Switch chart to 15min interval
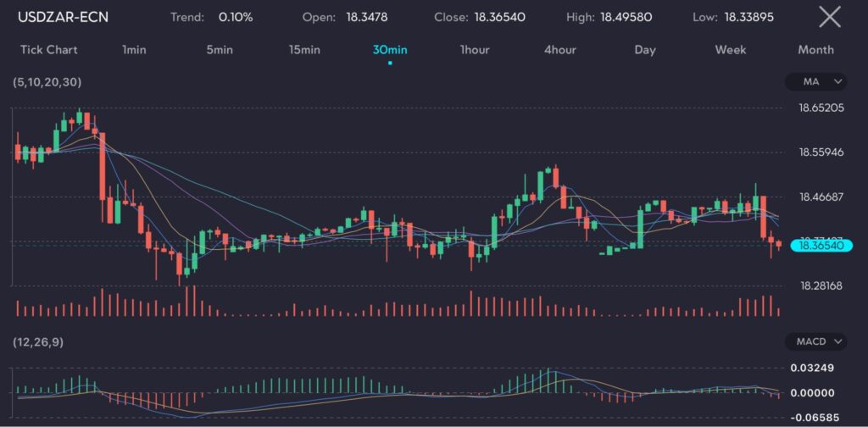Viewport: 868px width, 427px height. pos(304,49)
